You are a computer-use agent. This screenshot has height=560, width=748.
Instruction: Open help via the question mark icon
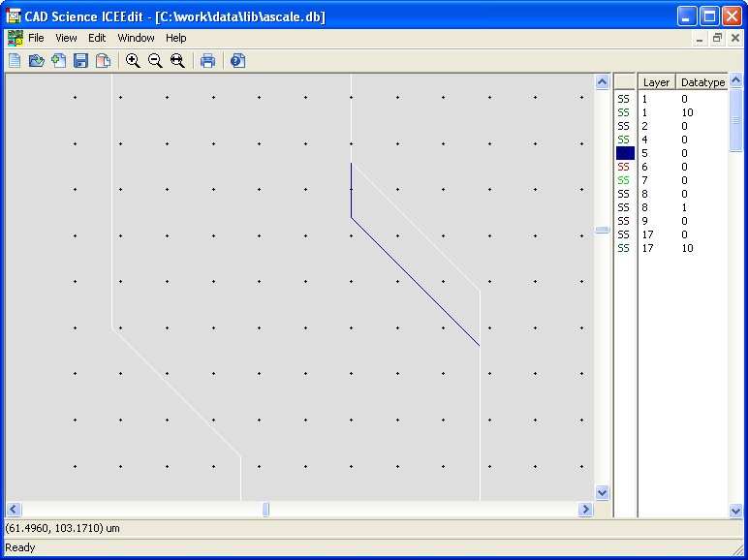[237, 61]
